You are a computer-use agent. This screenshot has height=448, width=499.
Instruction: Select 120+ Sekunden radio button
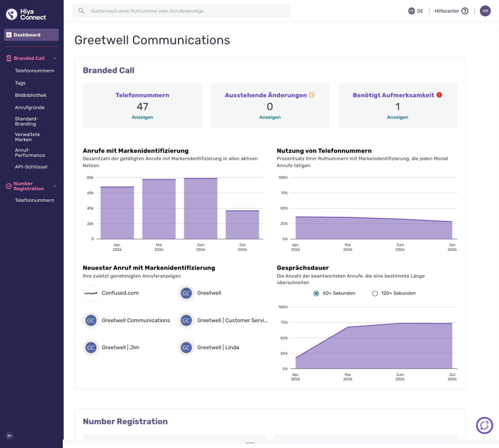coord(375,294)
